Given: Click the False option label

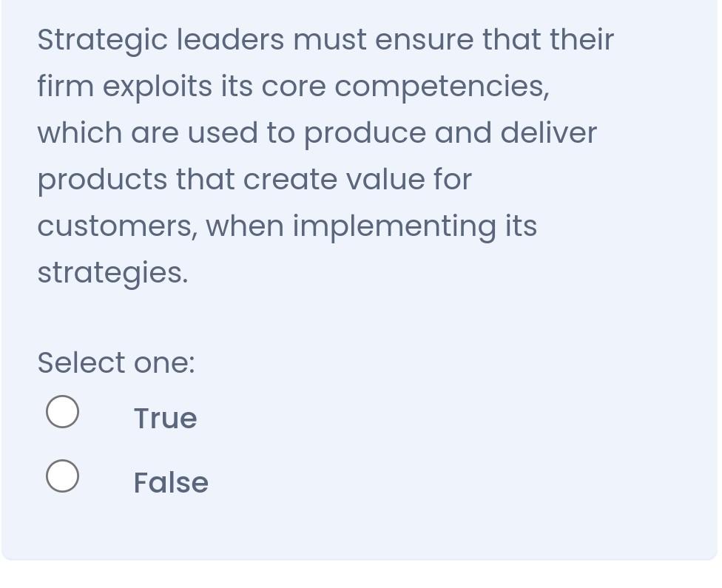Looking at the screenshot, I should tap(170, 482).
